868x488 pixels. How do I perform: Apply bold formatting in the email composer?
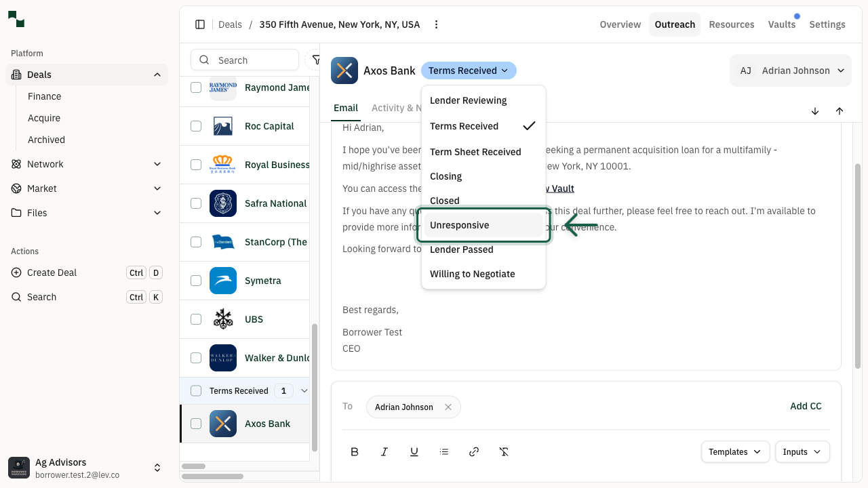pos(355,451)
